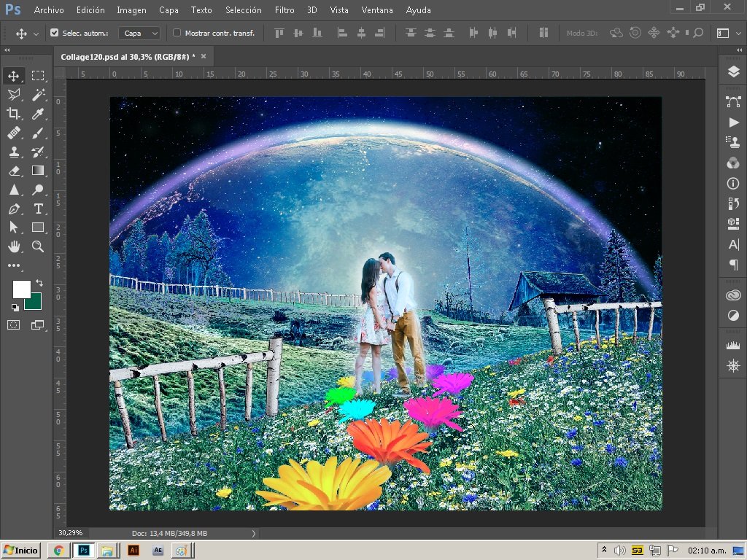Viewport: 747px width, 560px height.
Task: Pick the Polygonal Lasso tool
Action: coord(13,94)
